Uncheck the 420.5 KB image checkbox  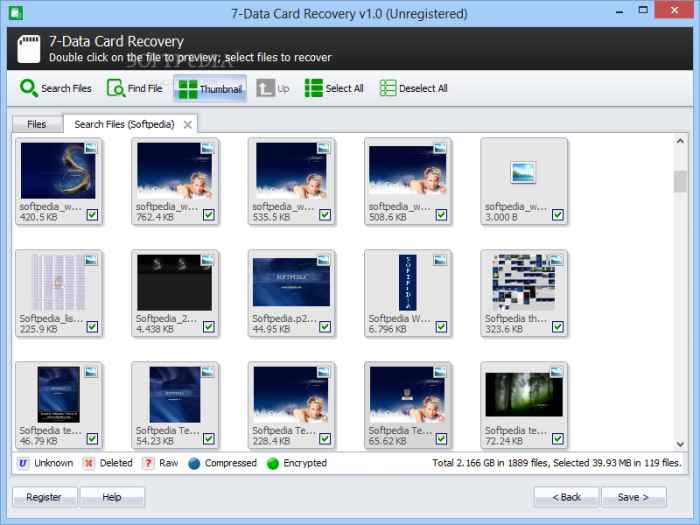[92, 215]
